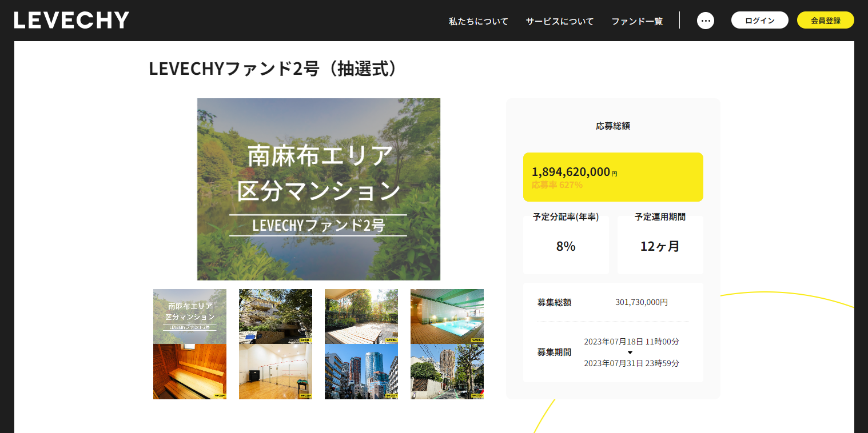
Task: Select the indoor swimming pool thumbnail
Action: (447, 316)
